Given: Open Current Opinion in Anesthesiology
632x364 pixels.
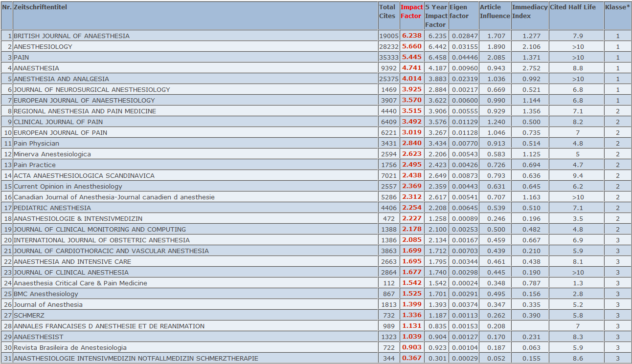Looking at the screenshot, I should [x=68, y=187].
